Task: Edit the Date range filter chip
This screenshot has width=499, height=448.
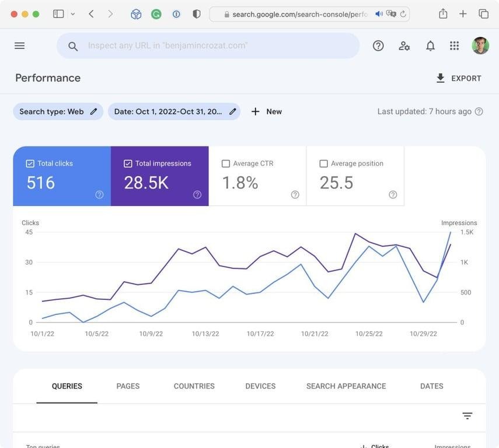Action: point(174,111)
